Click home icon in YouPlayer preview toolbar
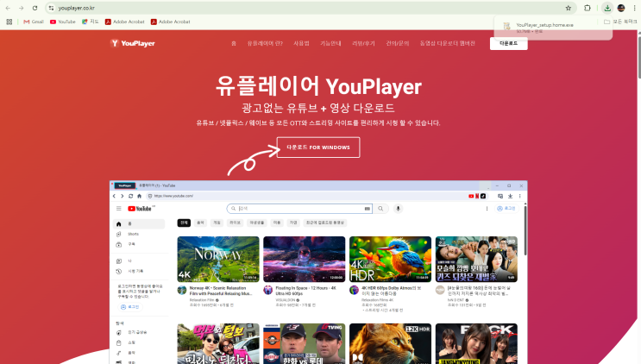This screenshot has width=641, height=364. pyautogui.click(x=140, y=196)
